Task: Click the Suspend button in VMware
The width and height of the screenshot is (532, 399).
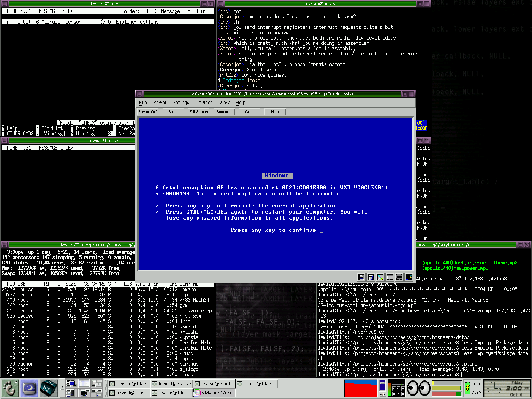Action: [224, 112]
